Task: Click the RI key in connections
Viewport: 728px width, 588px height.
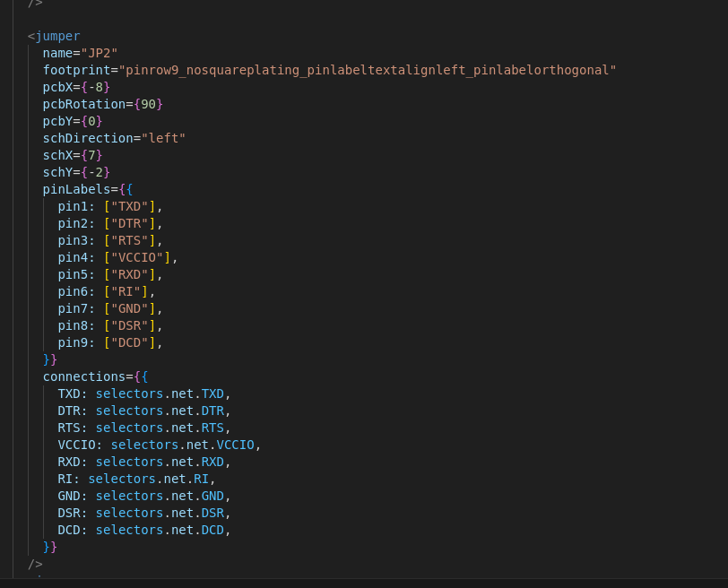Action: (x=65, y=479)
